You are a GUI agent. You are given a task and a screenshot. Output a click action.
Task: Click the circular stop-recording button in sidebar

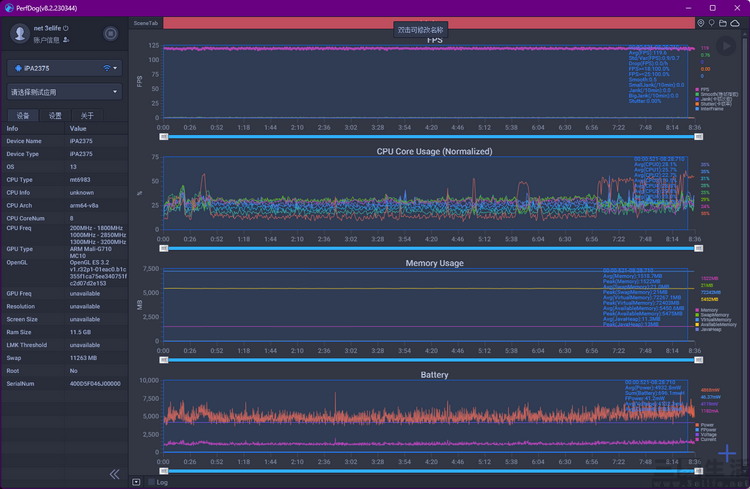click(x=110, y=33)
